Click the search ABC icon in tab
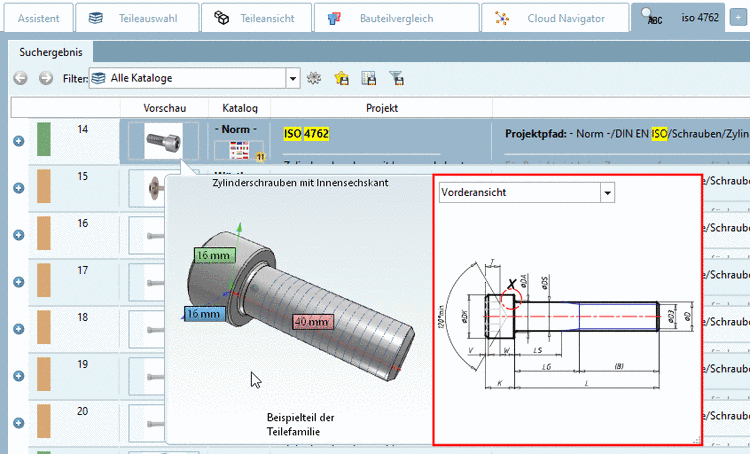 click(x=652, y=17)
